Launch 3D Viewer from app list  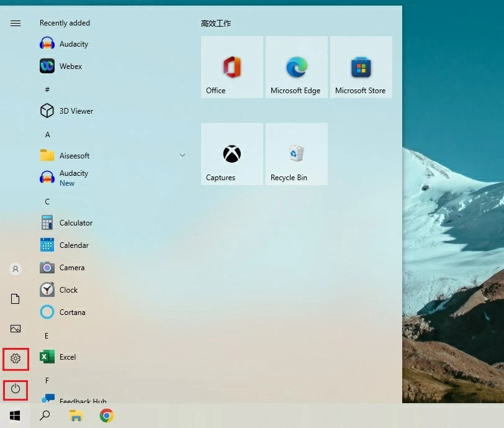coord(47,111)
